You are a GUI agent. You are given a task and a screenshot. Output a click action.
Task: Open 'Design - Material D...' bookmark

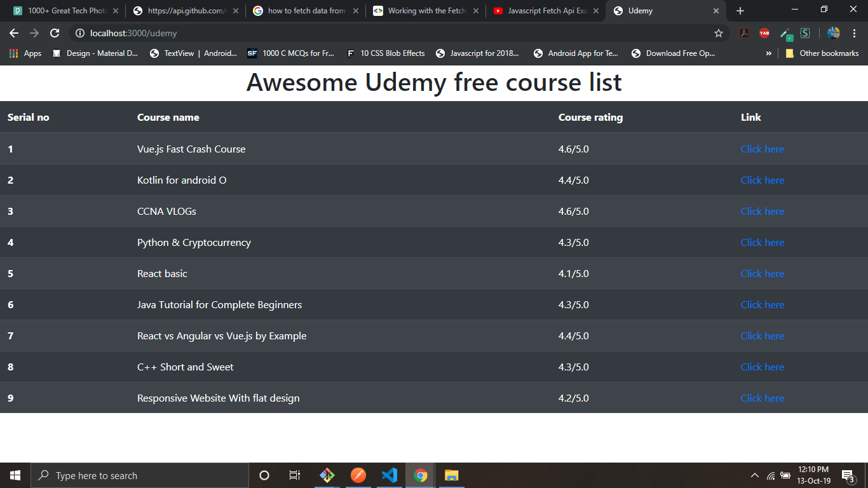(x=95, y=53)
